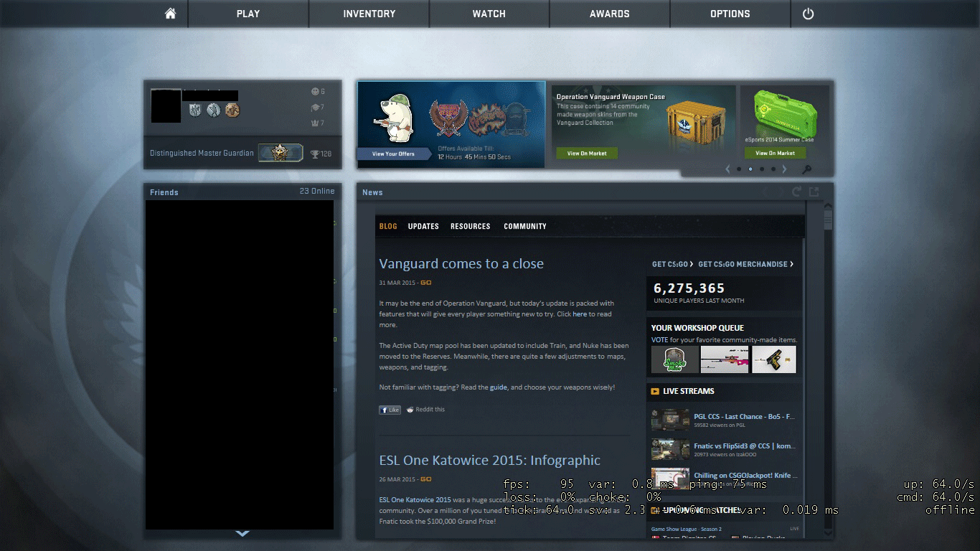Click the 'here' link in article
The height and width of the screenshot is (551, 980).
coord(580,314)
